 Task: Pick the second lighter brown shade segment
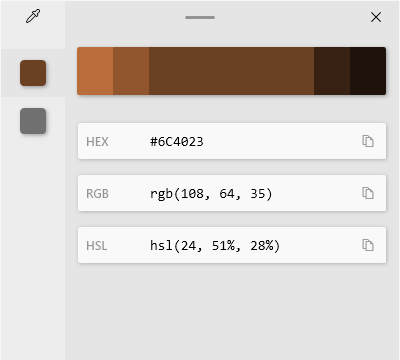click(131, 71)
